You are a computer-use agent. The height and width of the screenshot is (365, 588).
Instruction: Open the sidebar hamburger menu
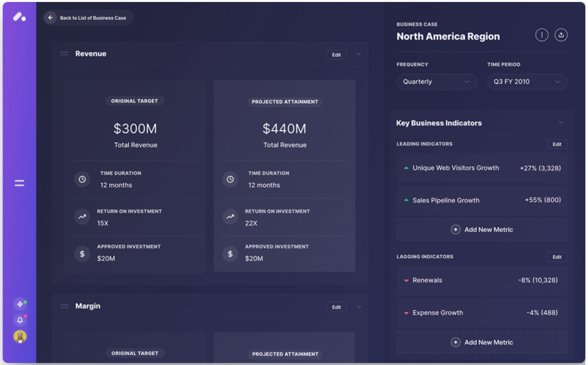click(19, 183)
